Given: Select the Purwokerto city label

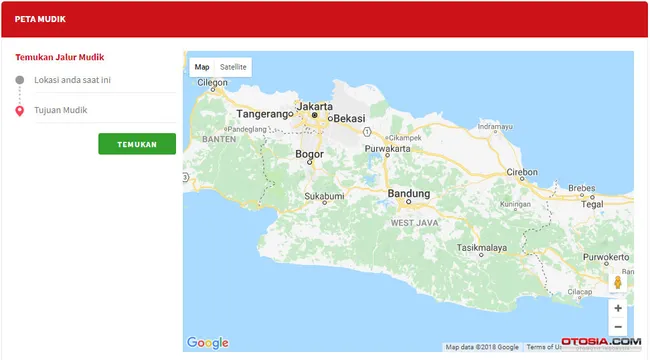Looking at the screenshot, I should (x=606, y=257).
